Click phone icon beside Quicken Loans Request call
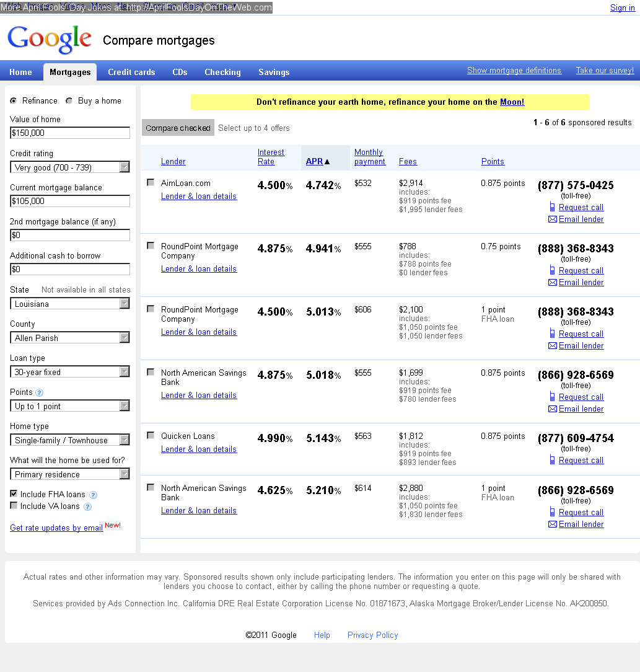This screenshot has width=640, height=672. point(552,460)
